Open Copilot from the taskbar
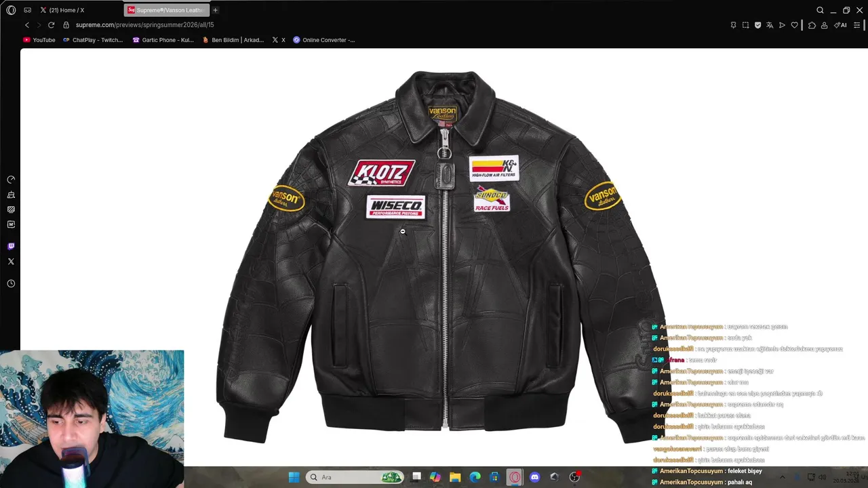The width and height of the screenshot is (868, 488). (435, 477)
